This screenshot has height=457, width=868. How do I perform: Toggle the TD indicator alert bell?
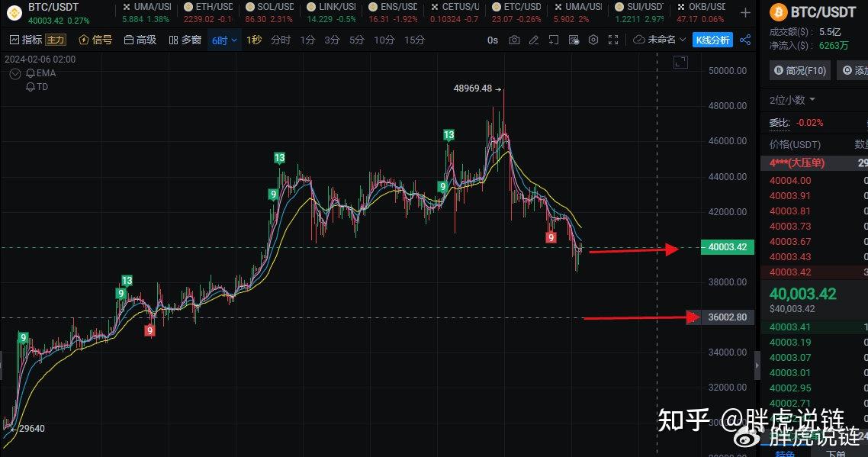point(30,87)
